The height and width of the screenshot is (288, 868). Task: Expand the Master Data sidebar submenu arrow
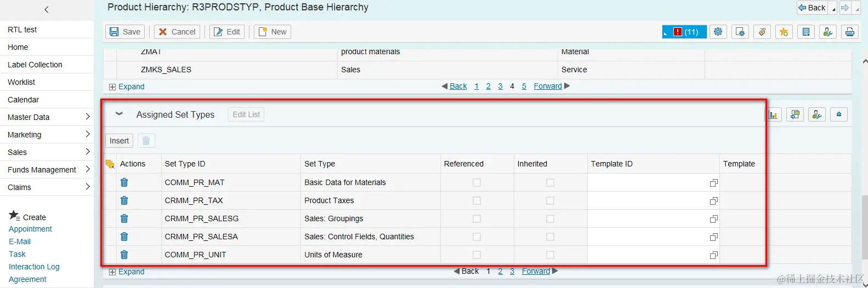(x=88, y=117)
